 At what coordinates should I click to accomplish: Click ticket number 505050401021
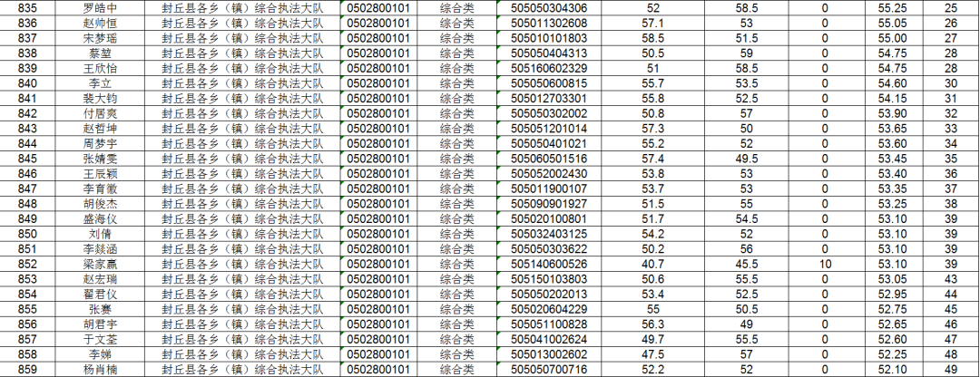click(x=549, y=143)
